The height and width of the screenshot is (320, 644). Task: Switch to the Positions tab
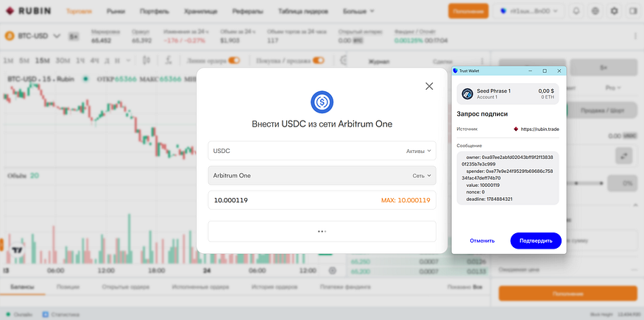tap(68, 287)
